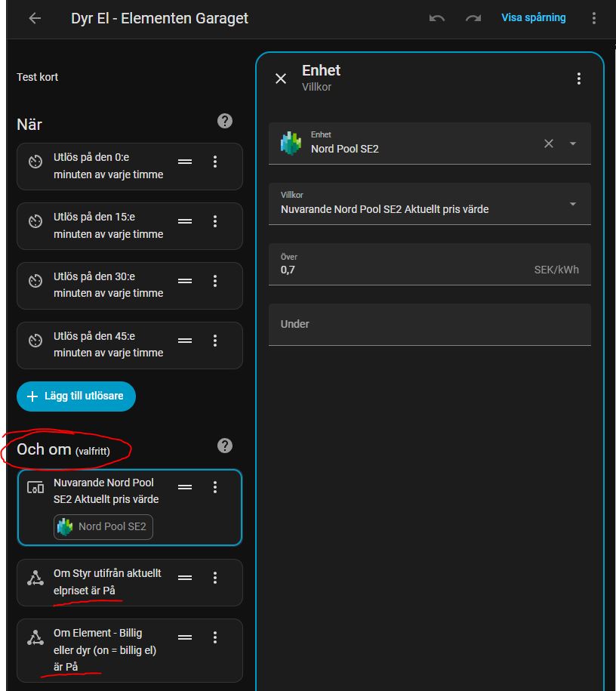Open help for the Och om section
This screenshot has width=616, height=691.
[x=224, y=446]
